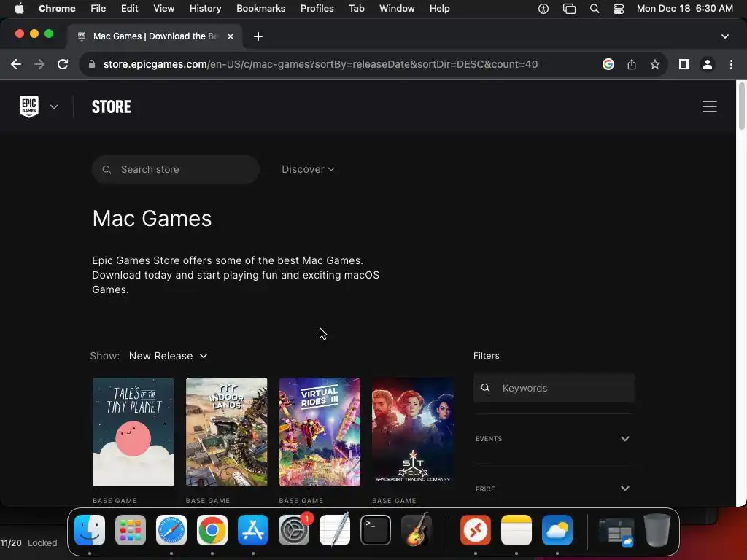Click the browser forward arrow

(x=39, y=64)
